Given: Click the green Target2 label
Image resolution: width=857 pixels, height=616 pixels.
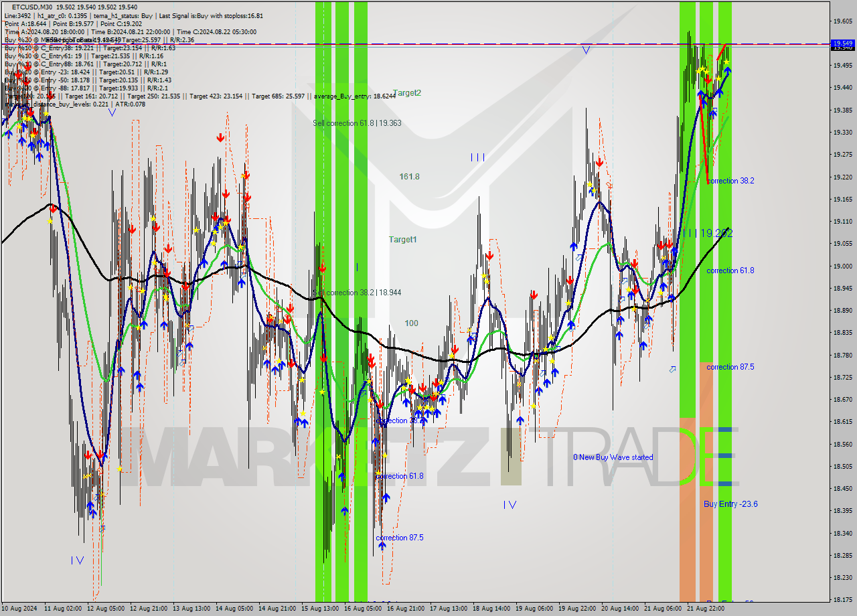Looking at the screenshot, I should [x=407, y=93].
